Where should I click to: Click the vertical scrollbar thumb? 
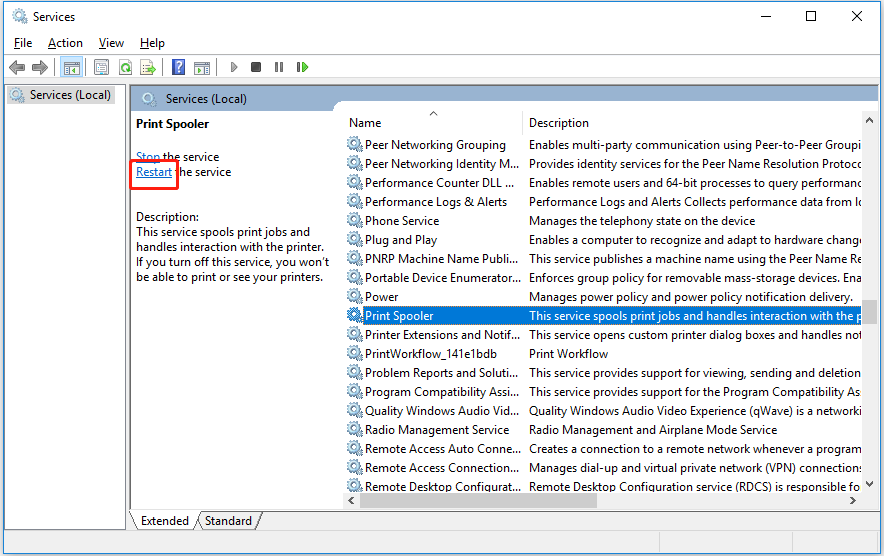pos(869,312)
